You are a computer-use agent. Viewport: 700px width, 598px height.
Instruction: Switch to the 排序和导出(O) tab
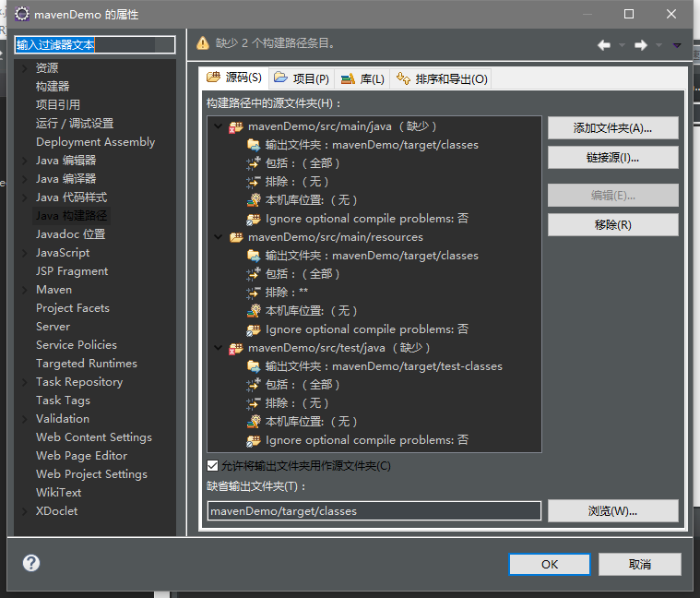(x=441, y=79)
